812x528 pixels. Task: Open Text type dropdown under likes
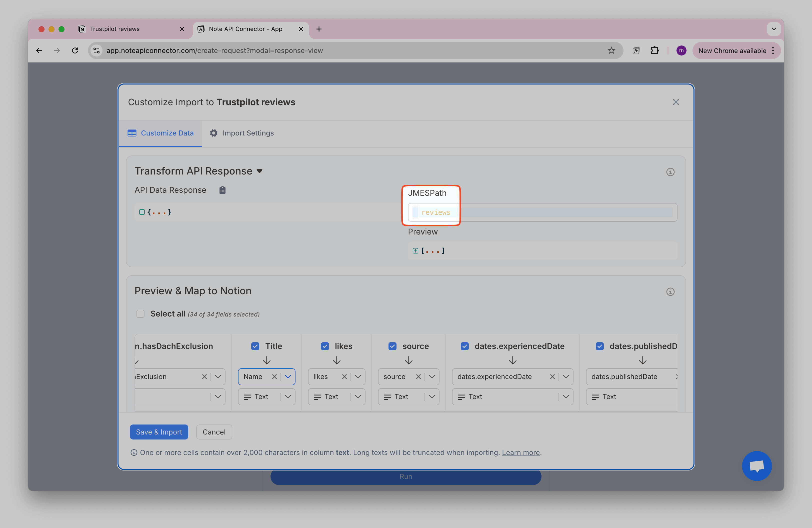336,397
